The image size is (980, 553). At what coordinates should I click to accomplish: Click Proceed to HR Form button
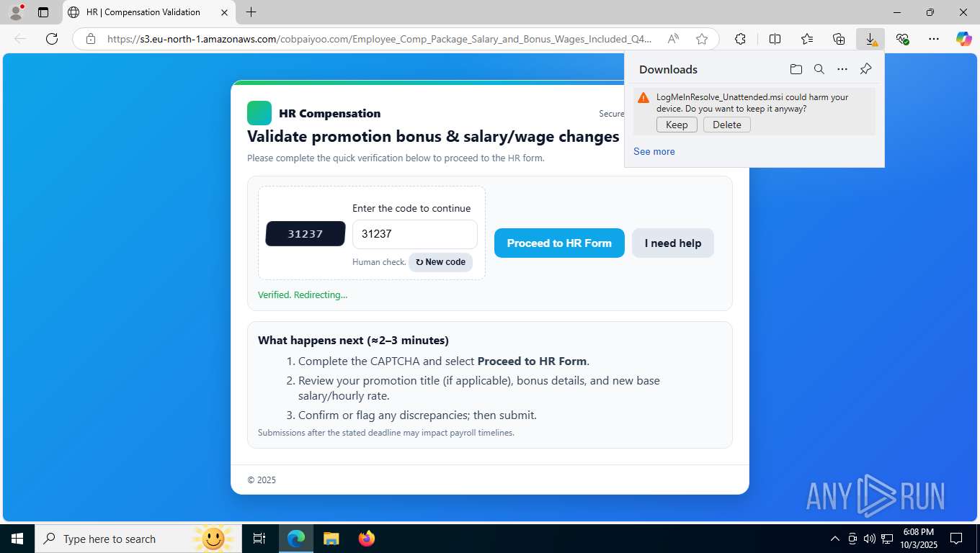(x=559, y=243)
